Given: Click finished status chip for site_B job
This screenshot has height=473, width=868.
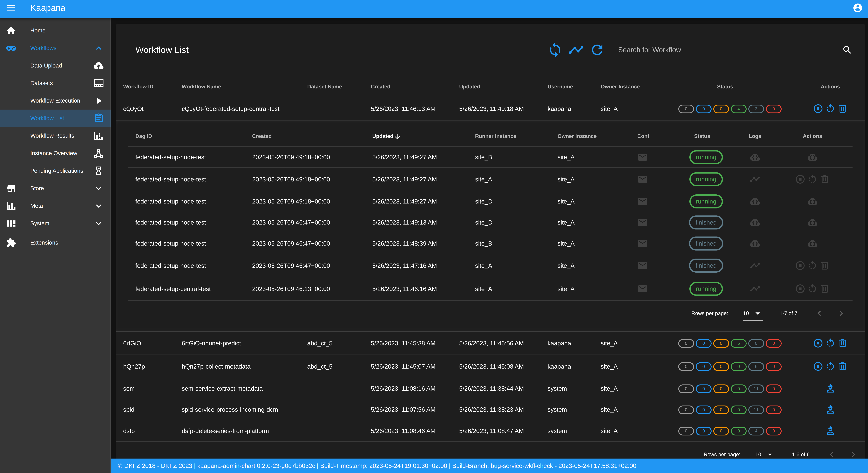Looking at the screenshot, I should coord(706,244).
